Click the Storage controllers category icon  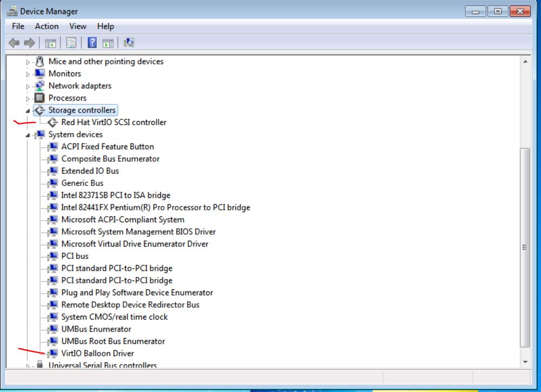tap(39, 110)
